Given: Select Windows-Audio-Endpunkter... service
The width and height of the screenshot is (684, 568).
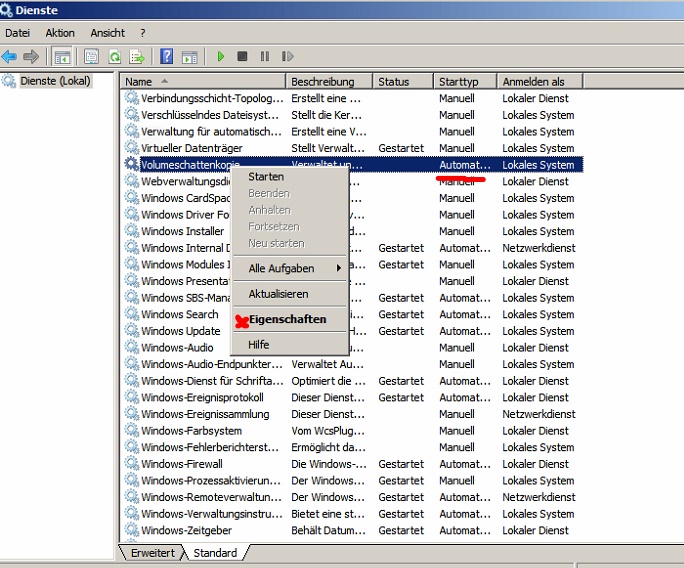Looking at the screenshot, I should tap(212, 364).
